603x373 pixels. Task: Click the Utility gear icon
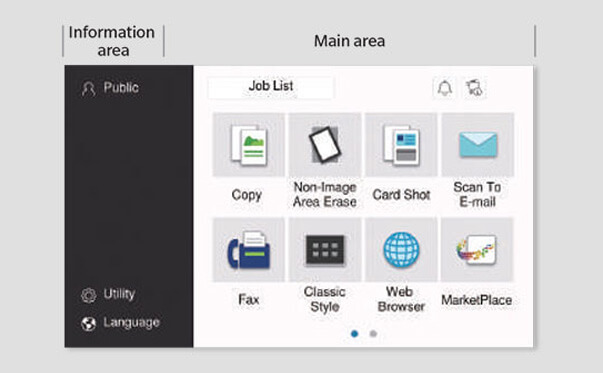pyautogui.click(x=89, y=295)
